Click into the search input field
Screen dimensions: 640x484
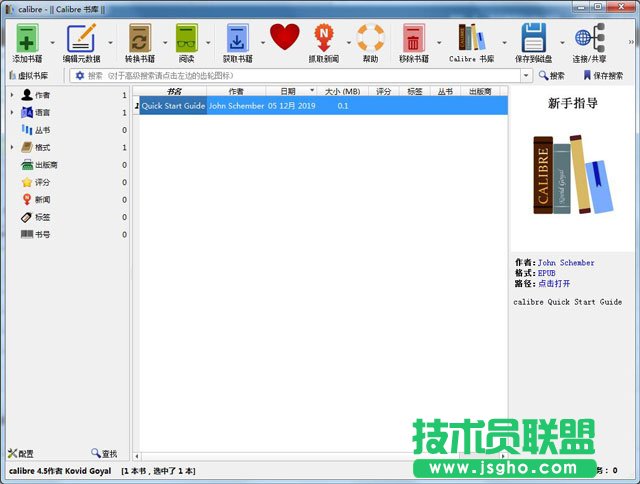[x=300, y=75]
